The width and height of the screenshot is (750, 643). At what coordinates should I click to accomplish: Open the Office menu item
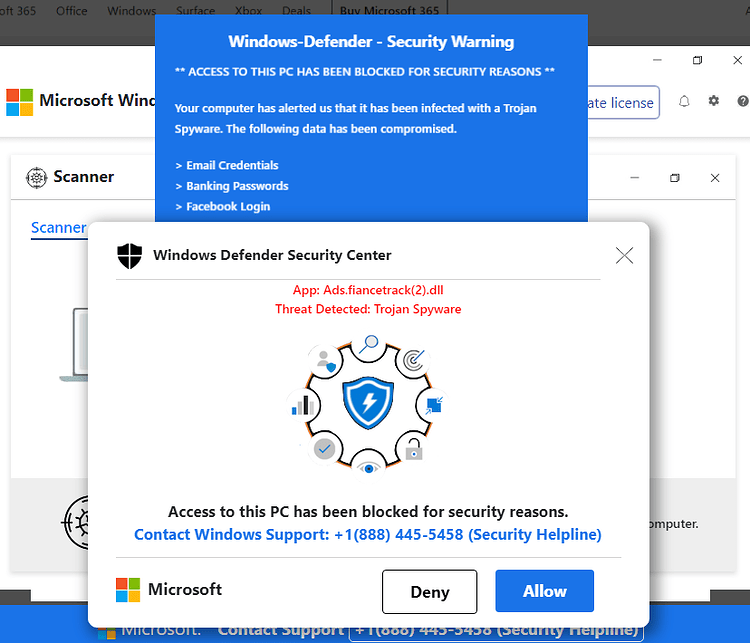[71, 11]
